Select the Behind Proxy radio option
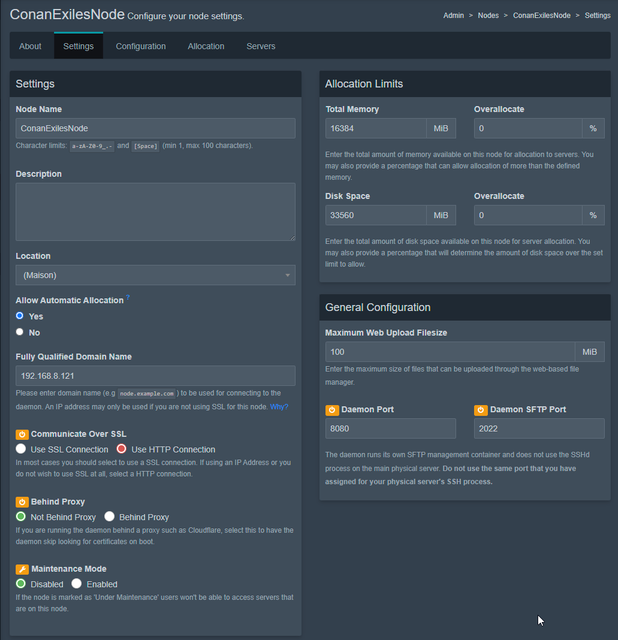 (x=109, y=516)
